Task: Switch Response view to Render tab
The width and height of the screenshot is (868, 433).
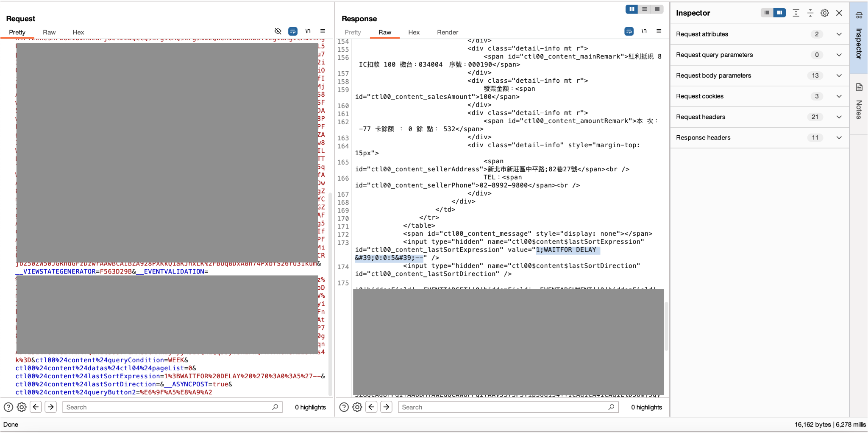Action: (448, 32)
